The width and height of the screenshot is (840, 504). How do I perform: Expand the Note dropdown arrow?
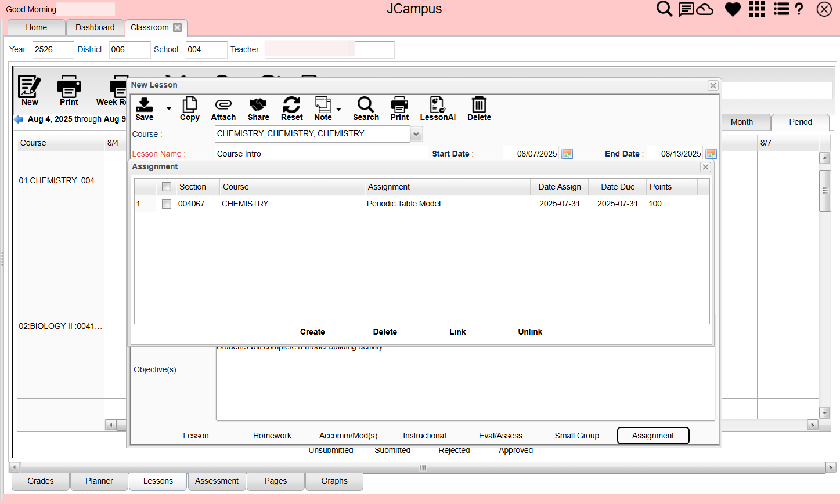click(x=339, y=108)
